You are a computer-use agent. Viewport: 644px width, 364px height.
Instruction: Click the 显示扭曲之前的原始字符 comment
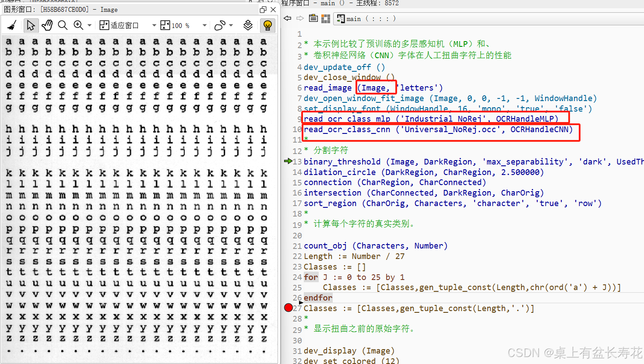(359, 329)
